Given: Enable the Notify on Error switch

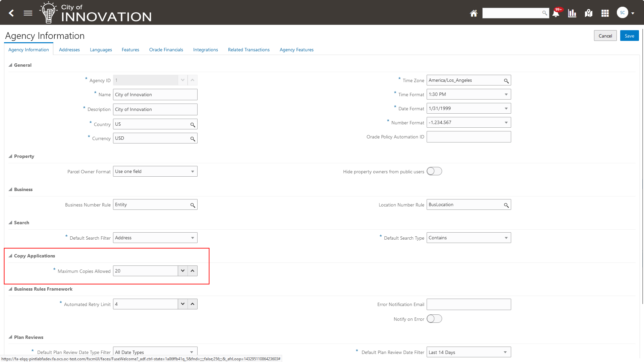Looking at the screenshot, I should 434,319.
